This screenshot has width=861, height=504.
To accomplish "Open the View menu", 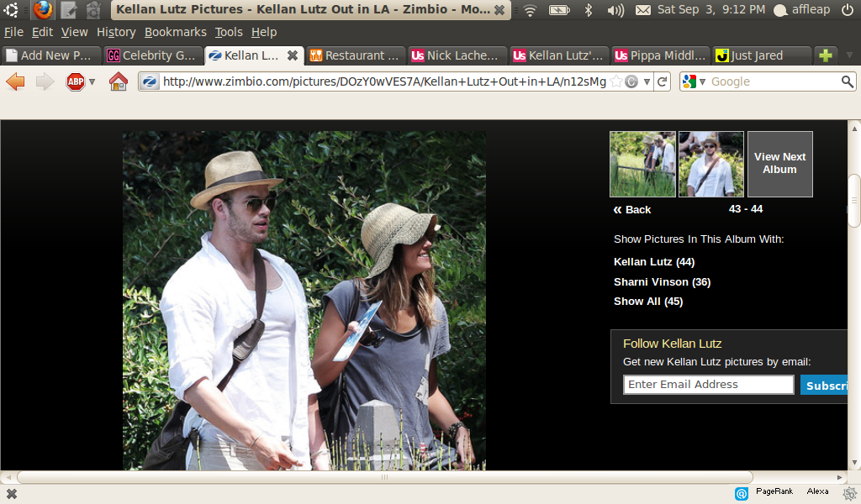I will coord(74,33).
